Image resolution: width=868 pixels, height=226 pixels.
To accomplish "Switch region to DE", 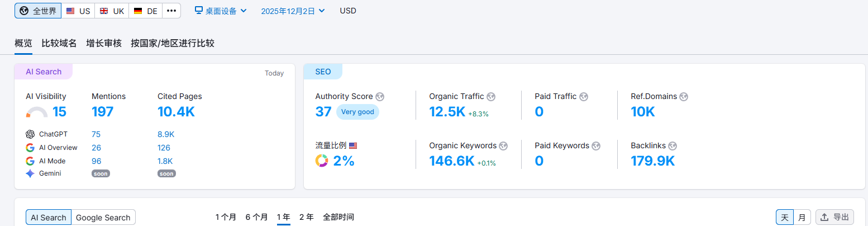I will (146, 11).
